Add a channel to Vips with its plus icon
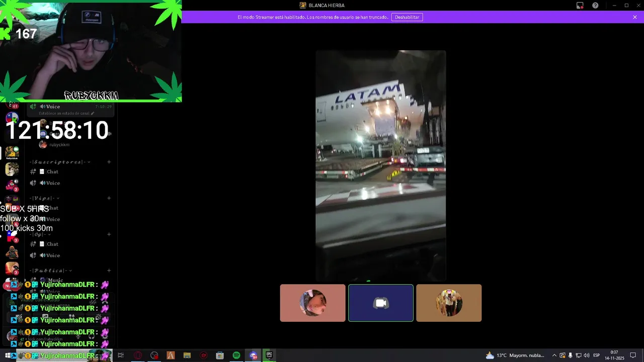Image resolution: width=644 pixels, height=362 pixels. click(x=109, y=198)
